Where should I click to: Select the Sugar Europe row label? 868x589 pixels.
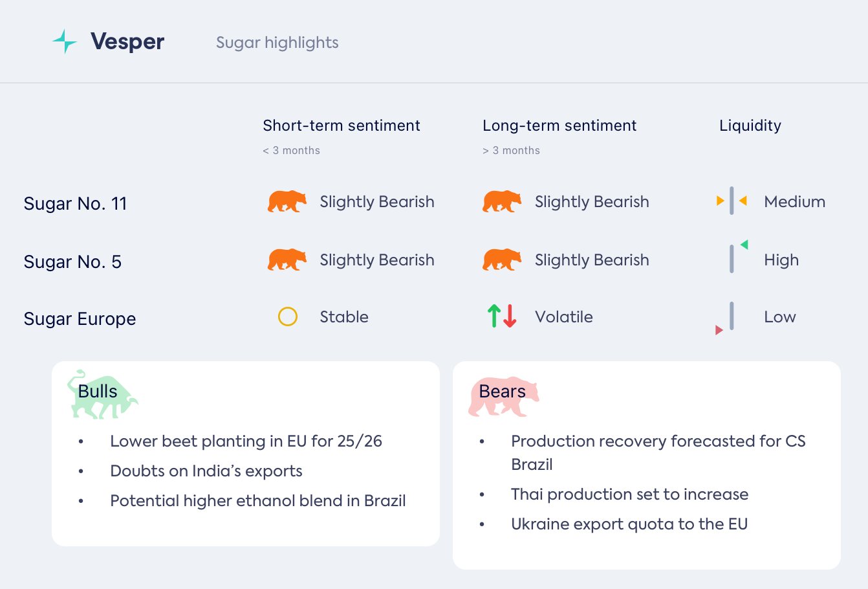click(x=80, y=319)
